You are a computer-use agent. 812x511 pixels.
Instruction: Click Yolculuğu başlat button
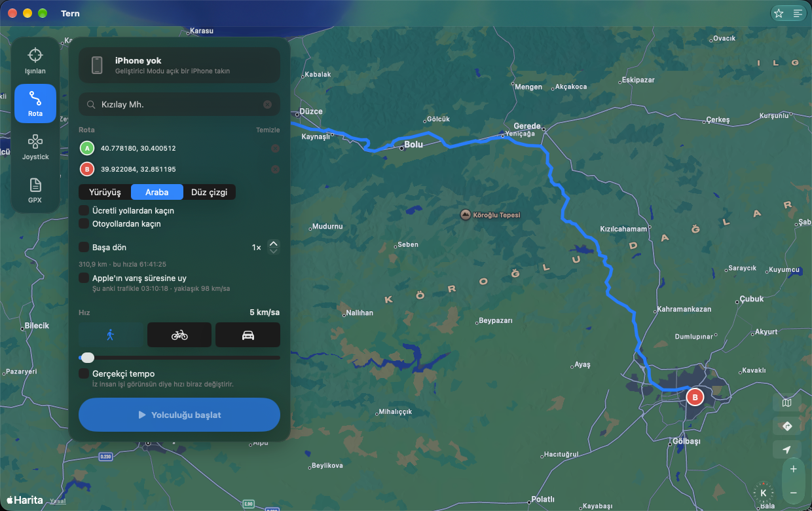pos(179,415)
